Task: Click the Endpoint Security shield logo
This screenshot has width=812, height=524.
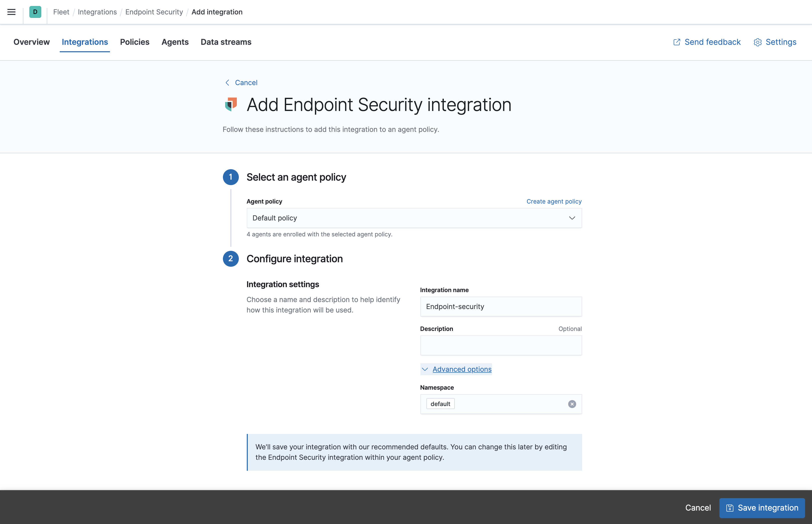Action: click(231, 105)
